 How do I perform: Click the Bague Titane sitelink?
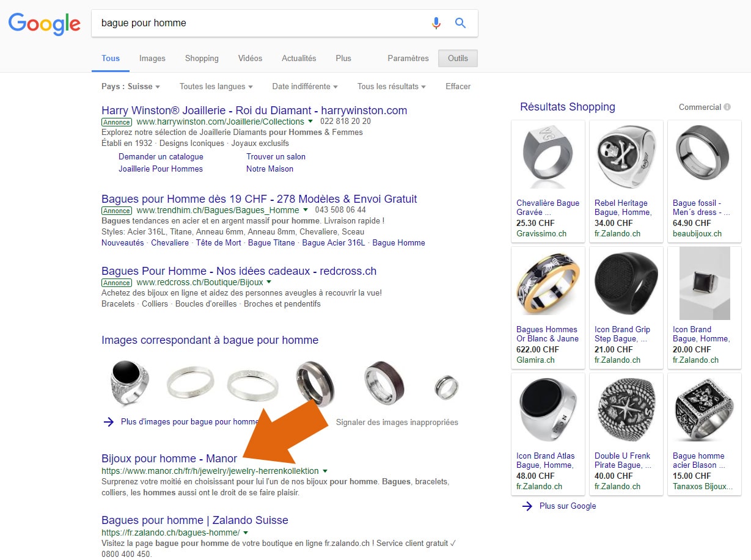271,243
